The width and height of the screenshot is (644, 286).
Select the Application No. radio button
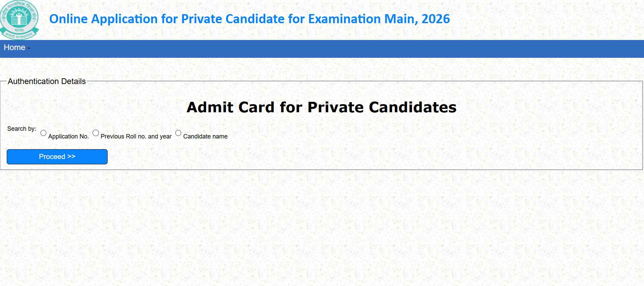click(43, 133)
